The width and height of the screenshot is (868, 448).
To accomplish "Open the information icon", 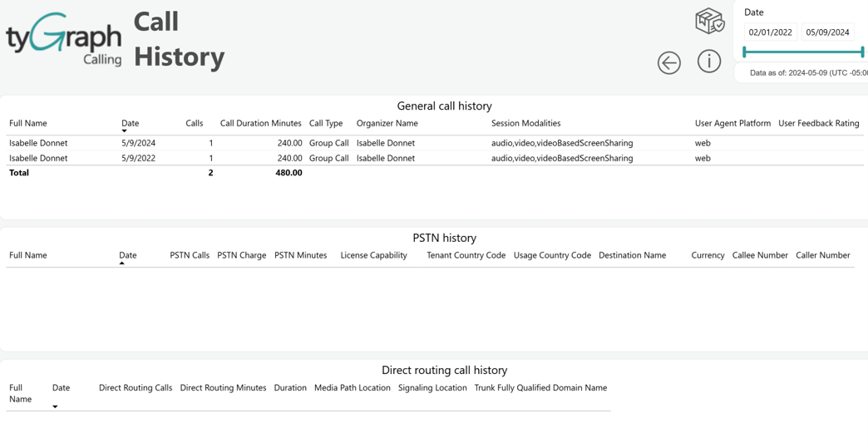I will tap(709, 61).
